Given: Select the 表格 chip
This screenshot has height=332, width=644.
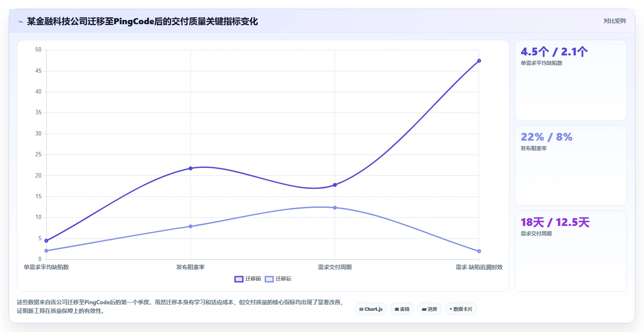Looking at the screenshot, I should (x=402, y=309).
